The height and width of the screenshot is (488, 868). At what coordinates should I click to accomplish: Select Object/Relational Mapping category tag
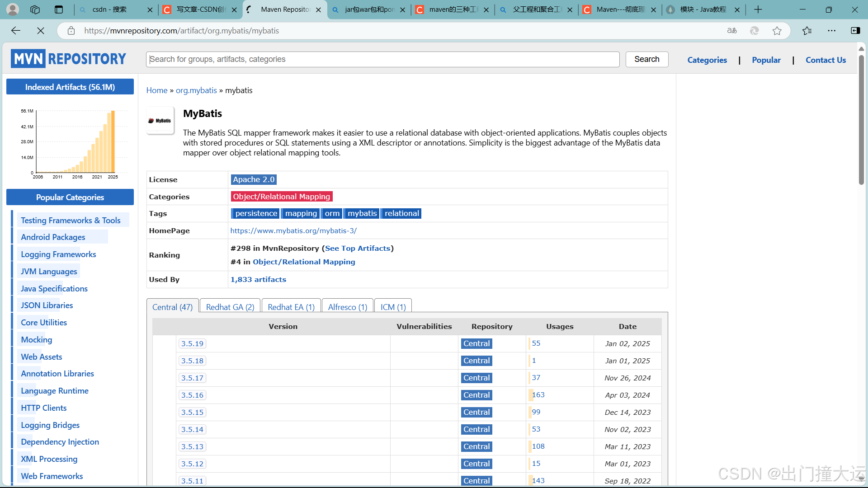pyautogui.click(x=281, y=197)
